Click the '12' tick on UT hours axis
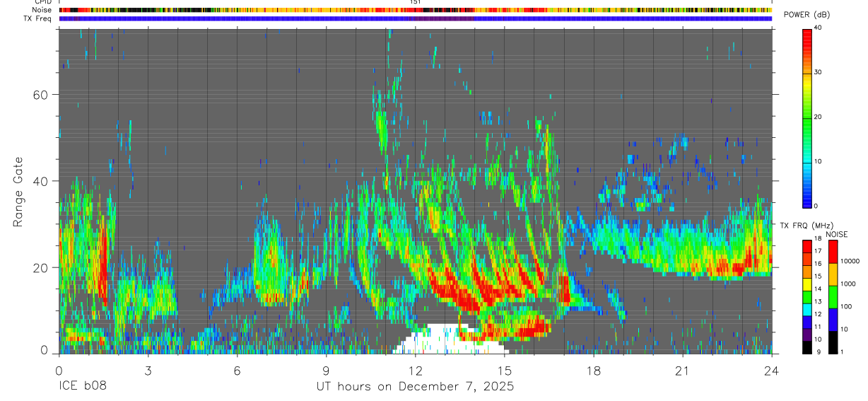868x401 pixels. pos(415,370)
